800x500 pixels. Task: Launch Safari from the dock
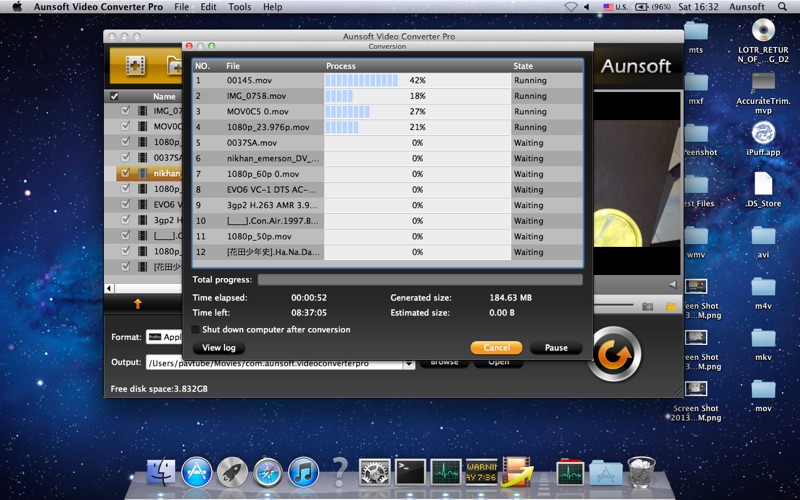click(x=268, y=472)
